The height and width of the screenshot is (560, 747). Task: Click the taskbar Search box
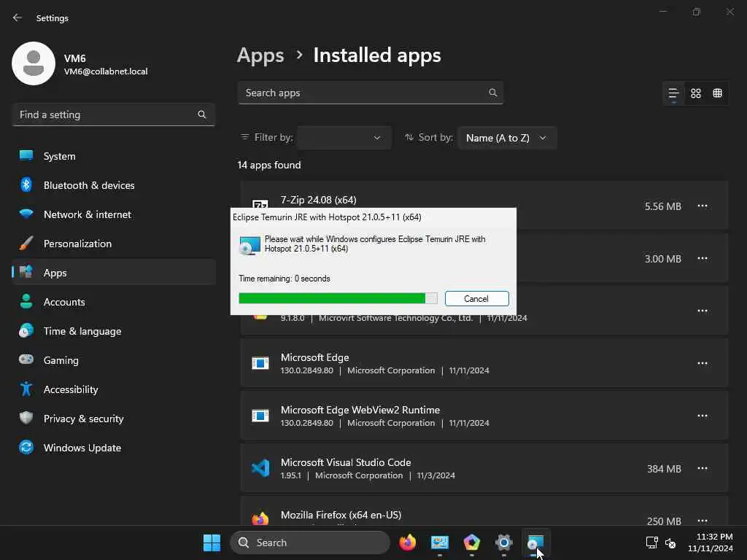click(310, 542)
